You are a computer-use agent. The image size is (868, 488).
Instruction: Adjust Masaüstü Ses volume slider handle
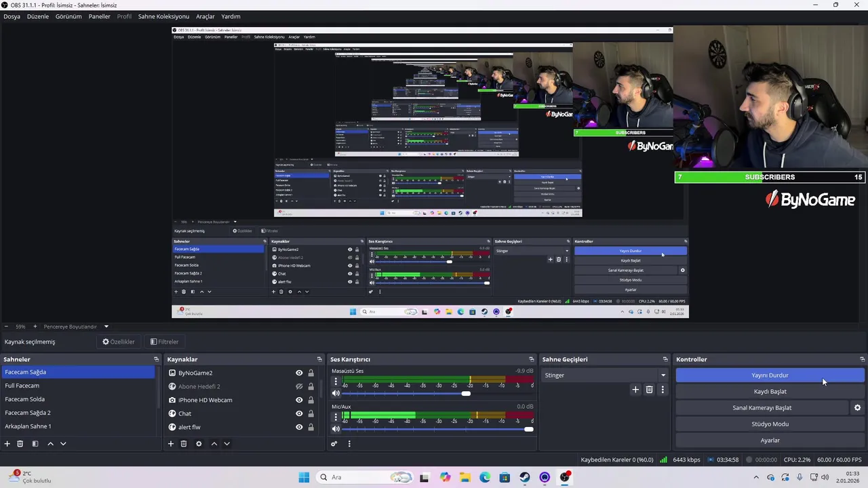point(466,393)
